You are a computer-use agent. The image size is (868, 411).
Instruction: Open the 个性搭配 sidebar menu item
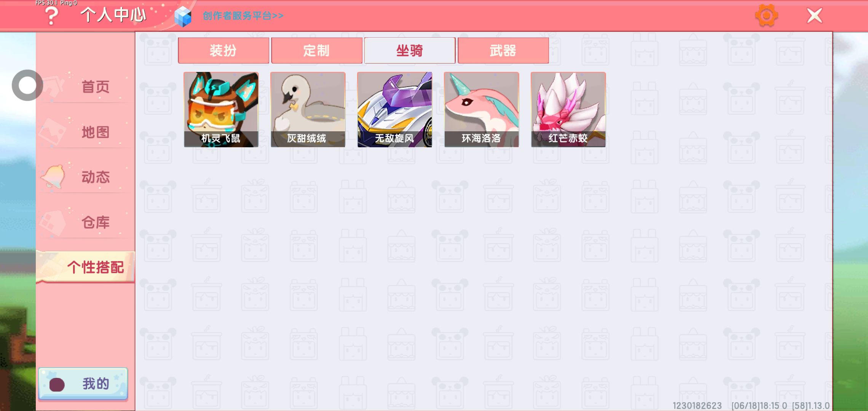coord(86,267)
